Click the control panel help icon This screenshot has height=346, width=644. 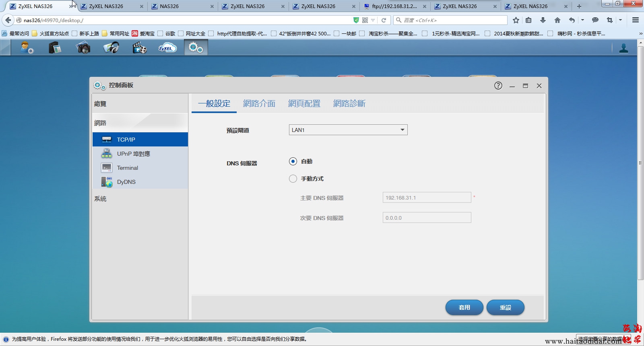pos(498,86)
